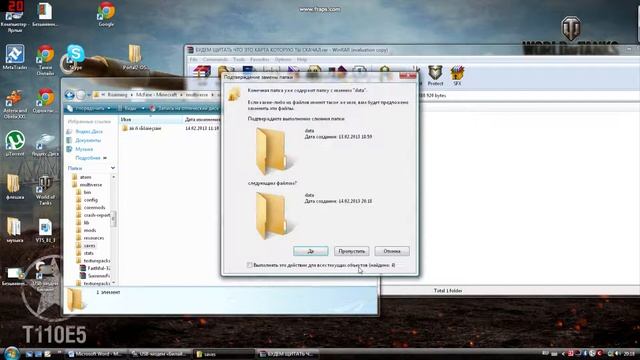
Task: Select the Faithful-32 texture pack item
Action: pyautogui.click(x=99, y=268)
